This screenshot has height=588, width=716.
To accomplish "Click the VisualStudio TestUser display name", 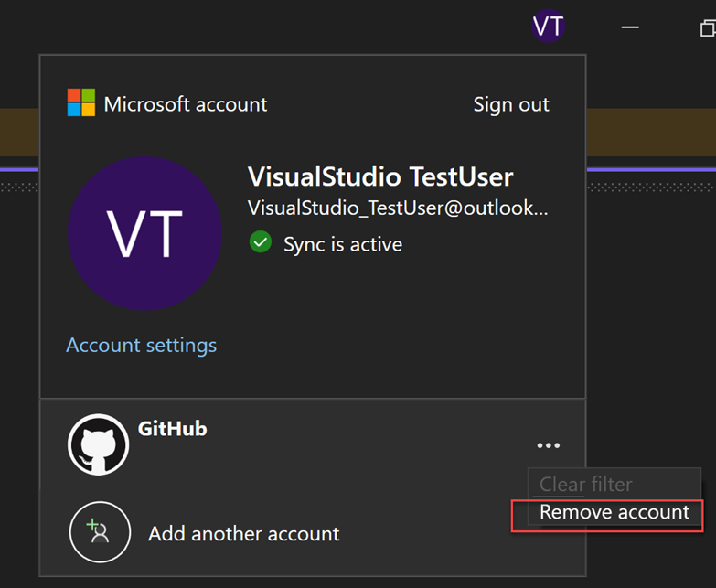I will (x=380, y=176).
